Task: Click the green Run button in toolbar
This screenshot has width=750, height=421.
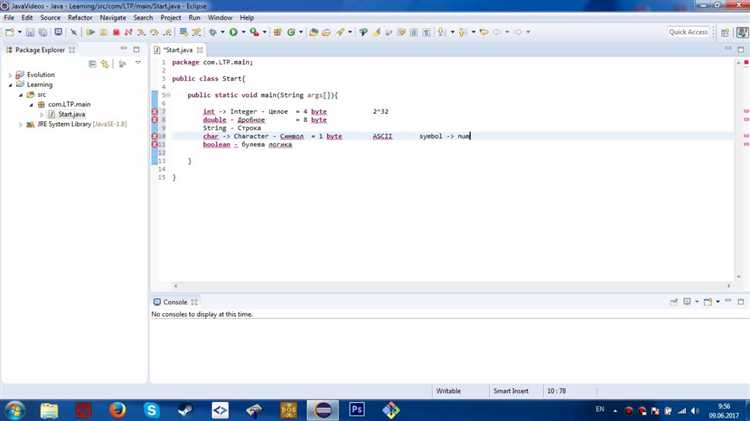Action: click(x=233, y=32)
